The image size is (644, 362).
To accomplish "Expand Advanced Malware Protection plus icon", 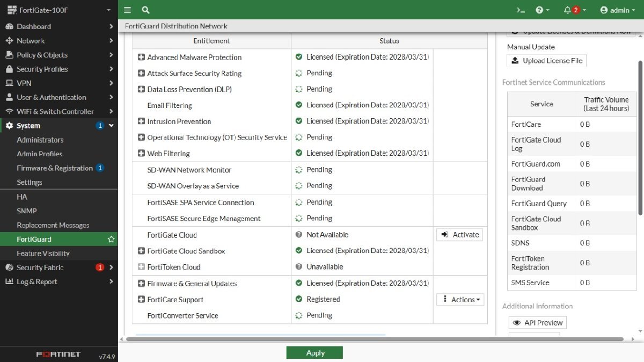I will click(141, 57).
